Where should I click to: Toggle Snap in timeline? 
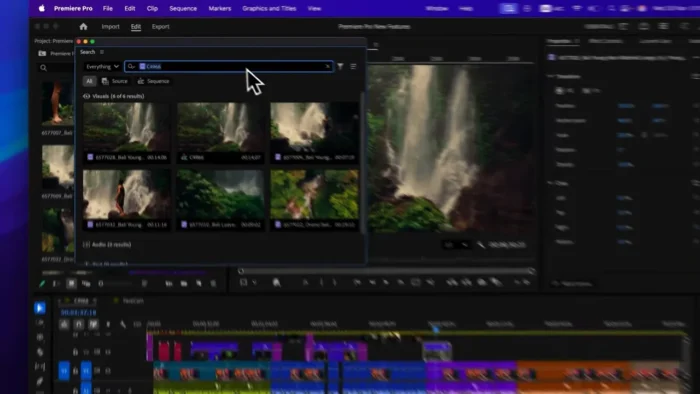point(79,324)
